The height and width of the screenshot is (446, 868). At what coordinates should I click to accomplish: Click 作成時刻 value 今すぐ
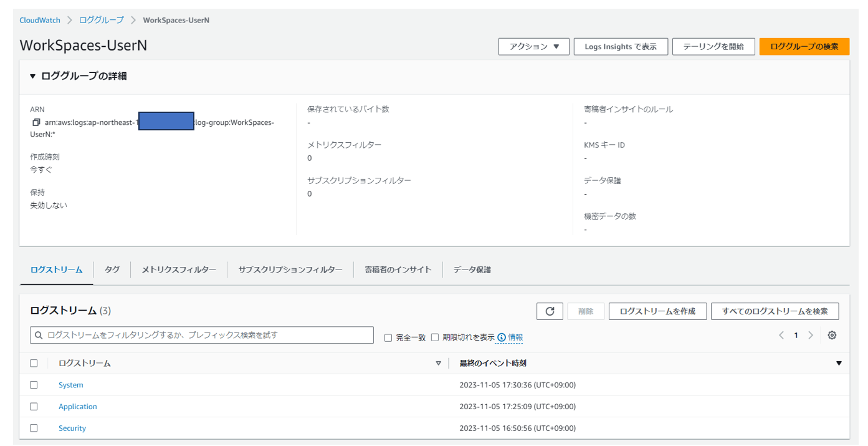(x=41, y=170)
